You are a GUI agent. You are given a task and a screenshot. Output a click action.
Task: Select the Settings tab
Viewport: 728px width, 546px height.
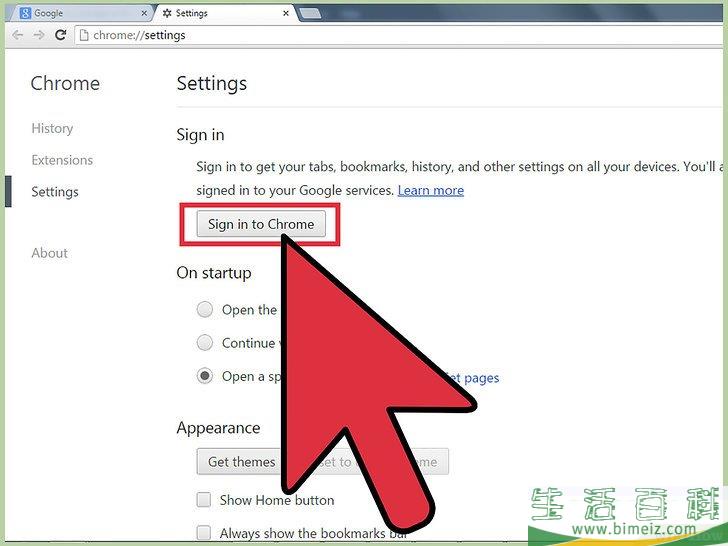226,13
